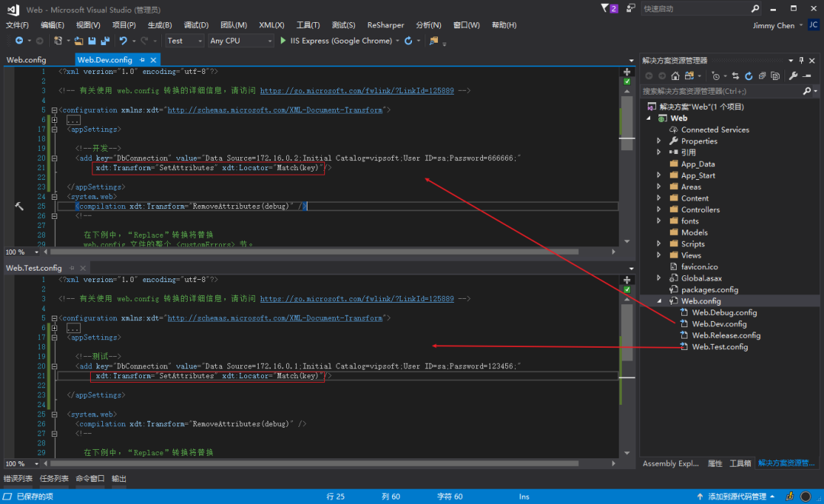Toggle Show All Files in Solution Explorer
Viewport: 824px width, 504px height.
775,76
